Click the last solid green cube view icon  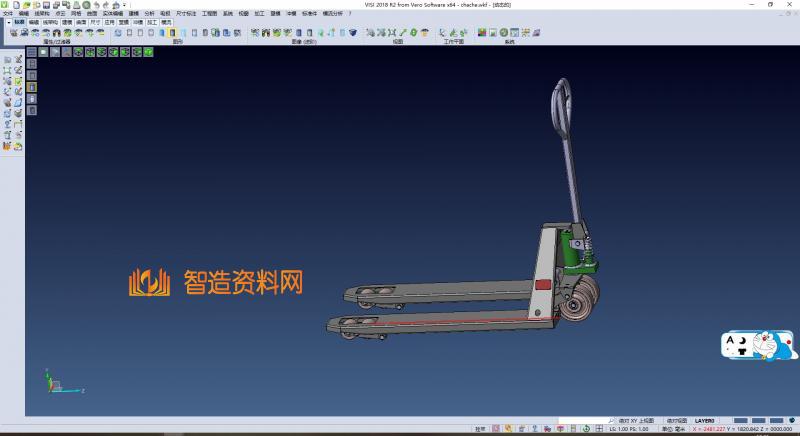pyautogui.click(x=148, y=52)
